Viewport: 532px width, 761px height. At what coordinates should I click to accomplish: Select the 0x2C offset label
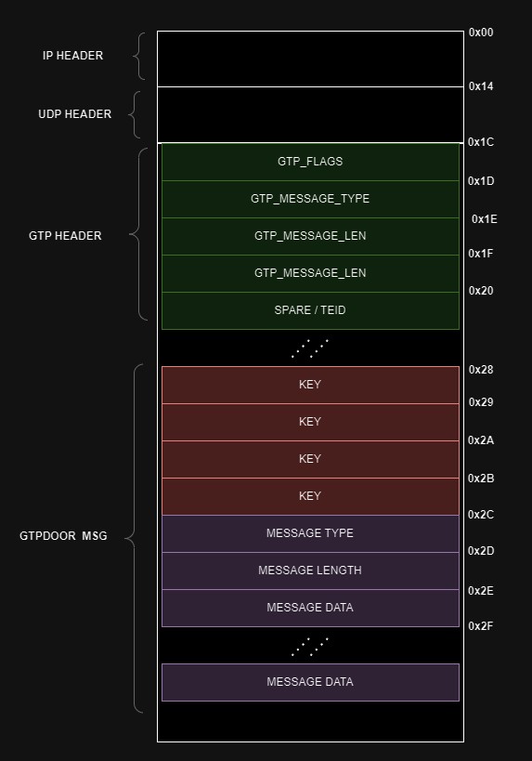click(481, 515)
